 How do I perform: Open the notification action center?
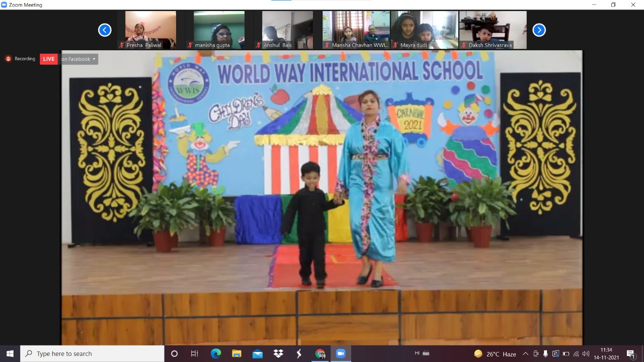(x=631, y=354)
